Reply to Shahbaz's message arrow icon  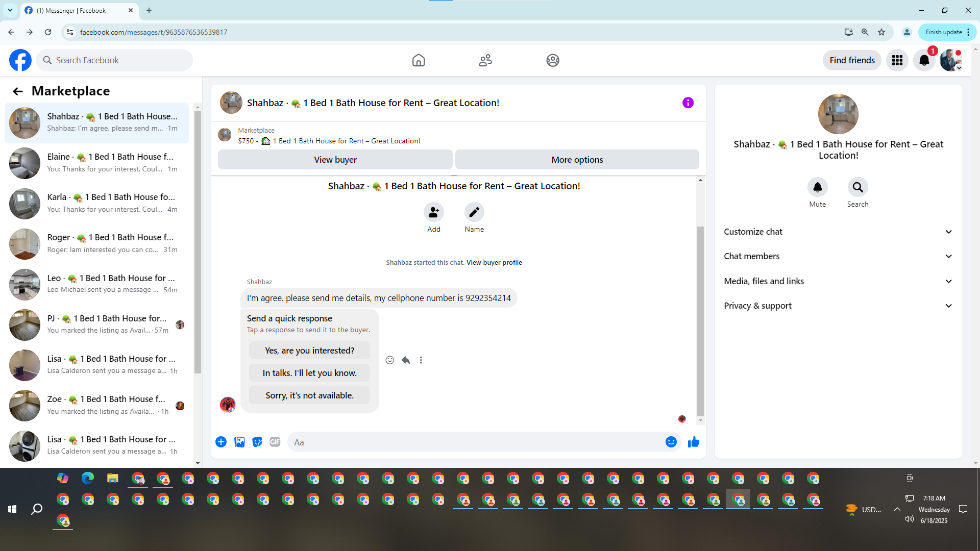point(406,360)
